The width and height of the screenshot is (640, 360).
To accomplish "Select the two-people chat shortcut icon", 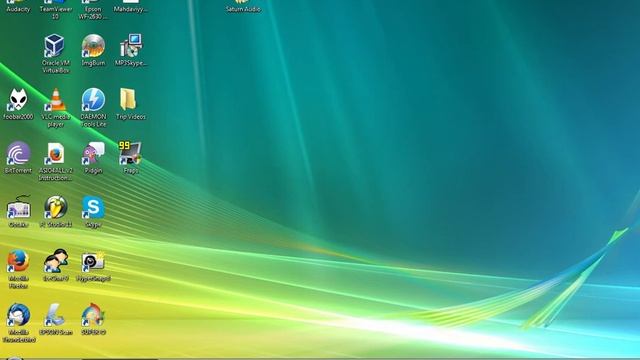I will 56,261.
